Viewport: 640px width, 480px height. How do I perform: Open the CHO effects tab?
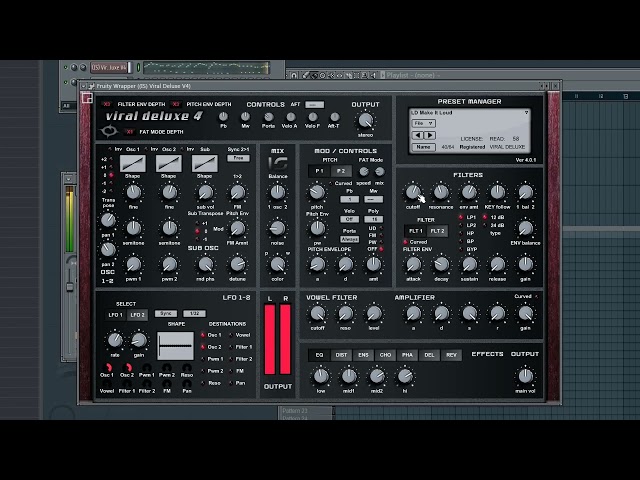pos(385,355)
